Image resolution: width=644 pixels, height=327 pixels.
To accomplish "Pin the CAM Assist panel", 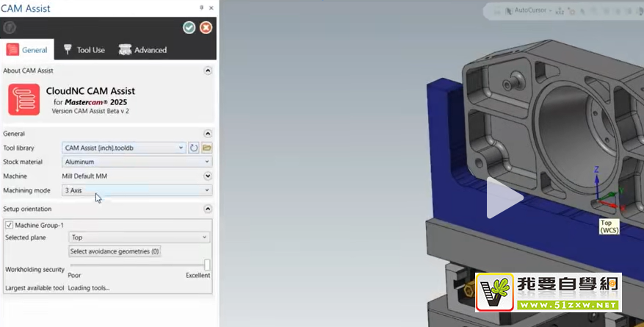I will pyautogui.click(x=201, y=7).
